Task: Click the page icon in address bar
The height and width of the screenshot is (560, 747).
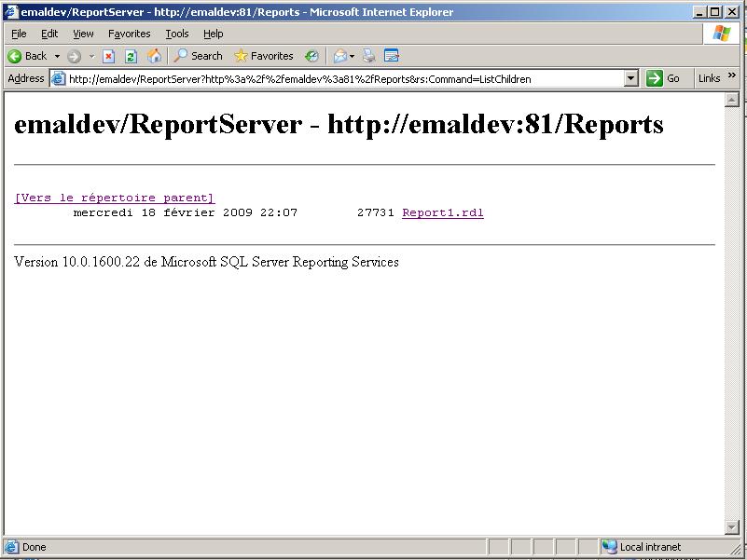Action: click(x=58, y=78)
